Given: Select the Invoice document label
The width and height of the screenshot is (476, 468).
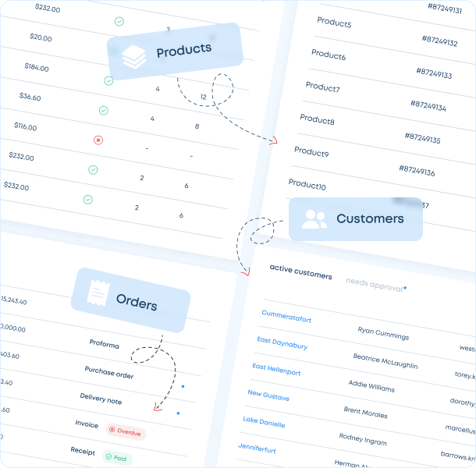Looking at the screenshot, I should coord(87,424).
